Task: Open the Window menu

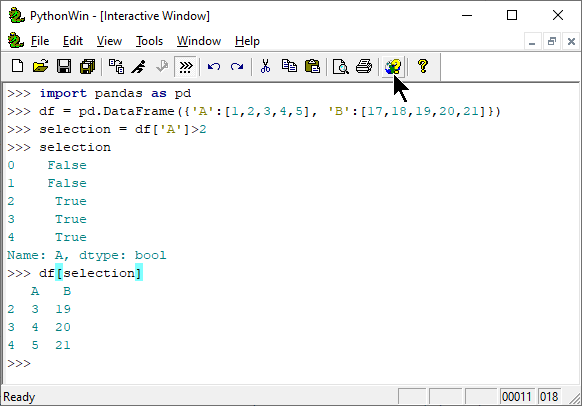Action: [199, 41]
